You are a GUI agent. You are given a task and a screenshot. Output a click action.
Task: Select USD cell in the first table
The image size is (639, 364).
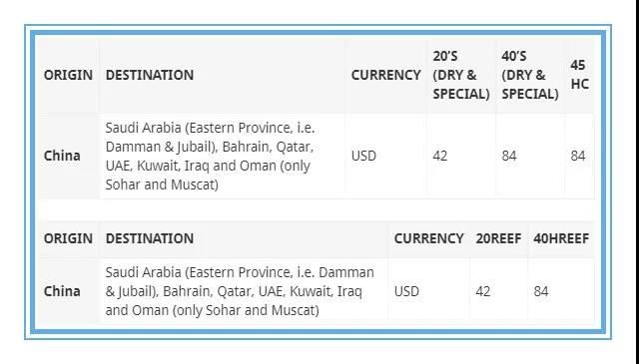(363, 156)
